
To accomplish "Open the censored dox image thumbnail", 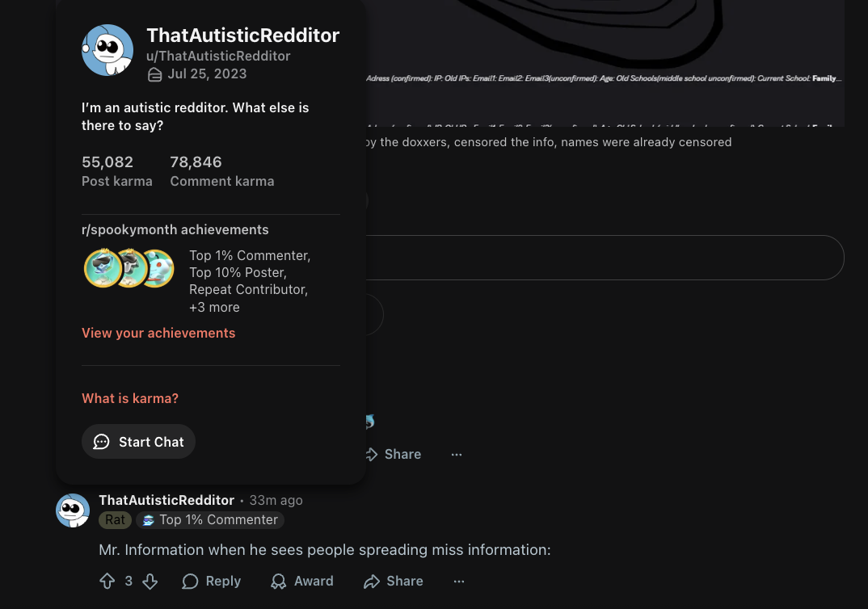I will (x=605, y=63).
